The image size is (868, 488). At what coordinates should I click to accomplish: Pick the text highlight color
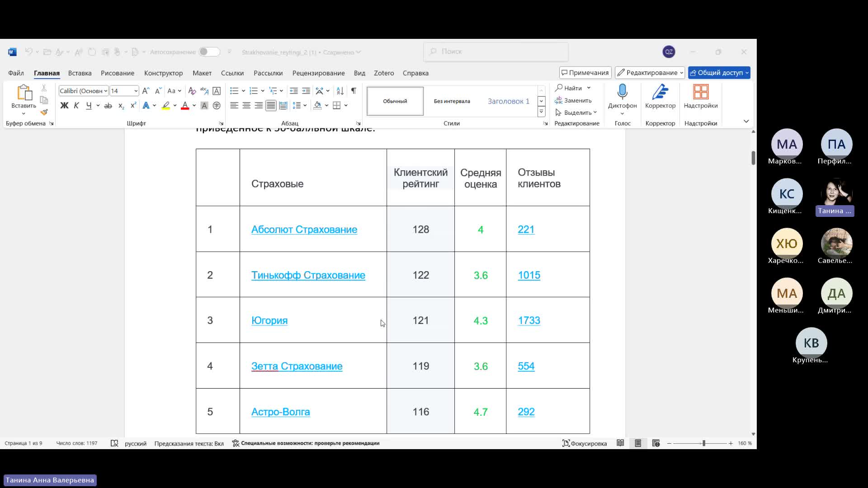pos(166,105)
